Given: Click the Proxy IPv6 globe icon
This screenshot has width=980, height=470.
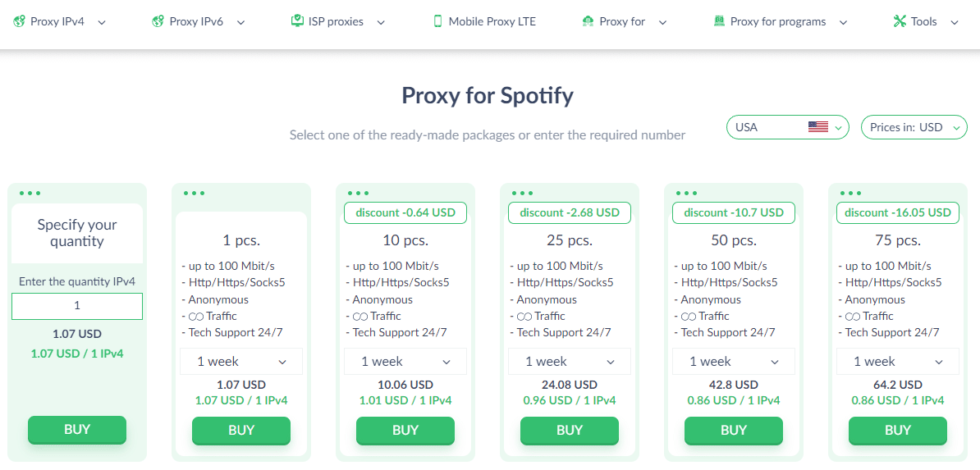Looking at the screenshot, I should click(x=158, y=22).
